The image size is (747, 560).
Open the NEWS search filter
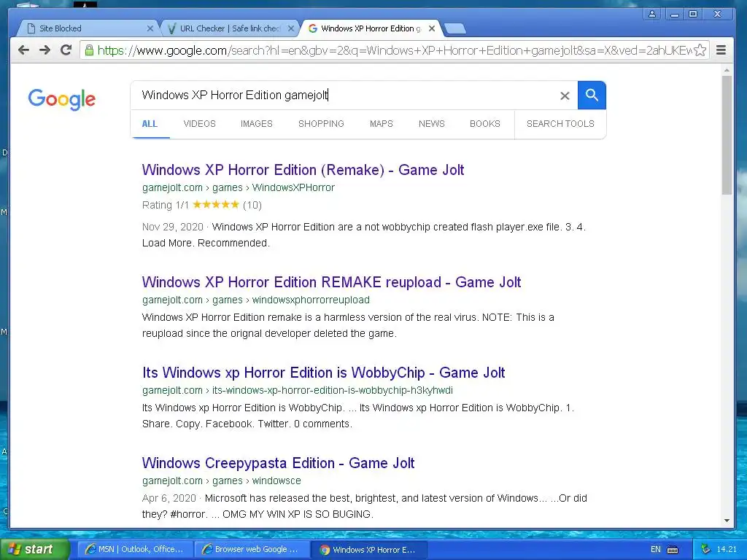point(432,124)
